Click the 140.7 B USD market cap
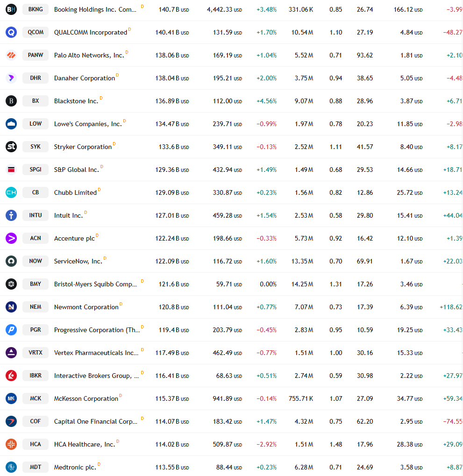Viewport: 463px width, 476px height. (x=174, y=10)
